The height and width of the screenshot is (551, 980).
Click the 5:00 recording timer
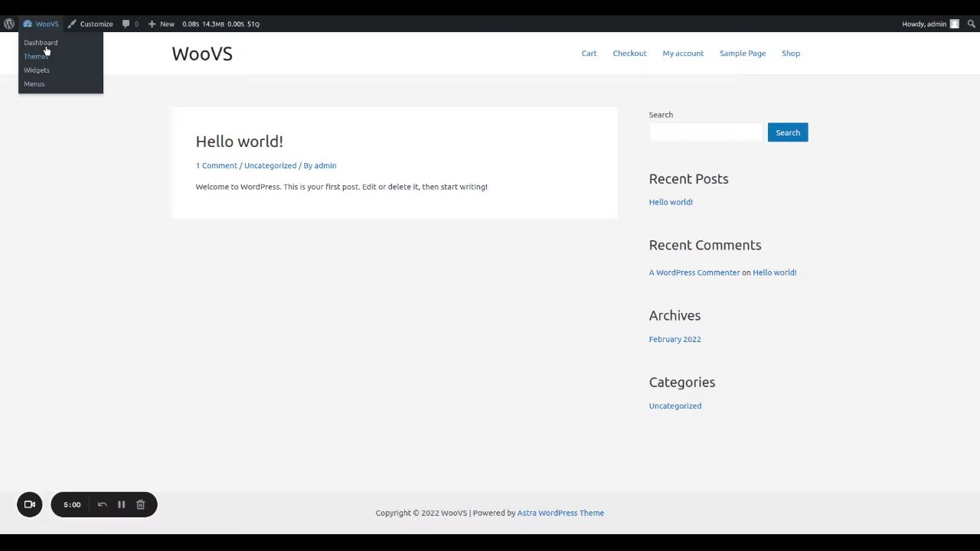72,504
